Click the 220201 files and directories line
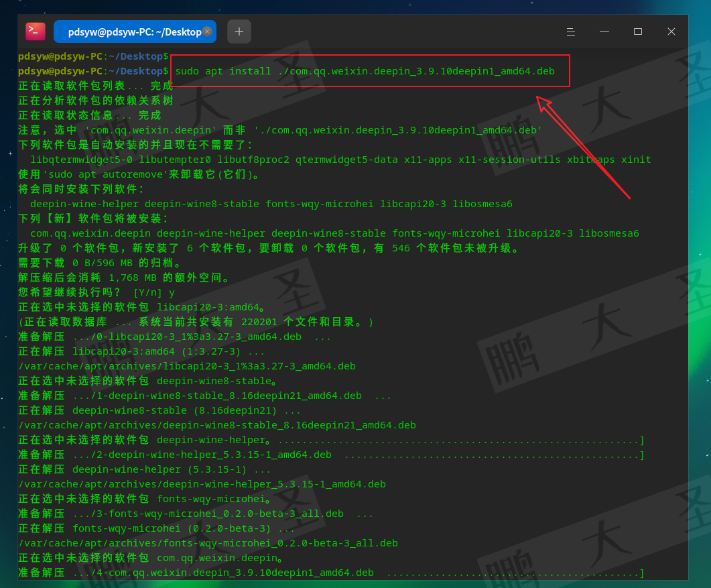Screen dimensions: 711x588 click(x=196, y=322)
